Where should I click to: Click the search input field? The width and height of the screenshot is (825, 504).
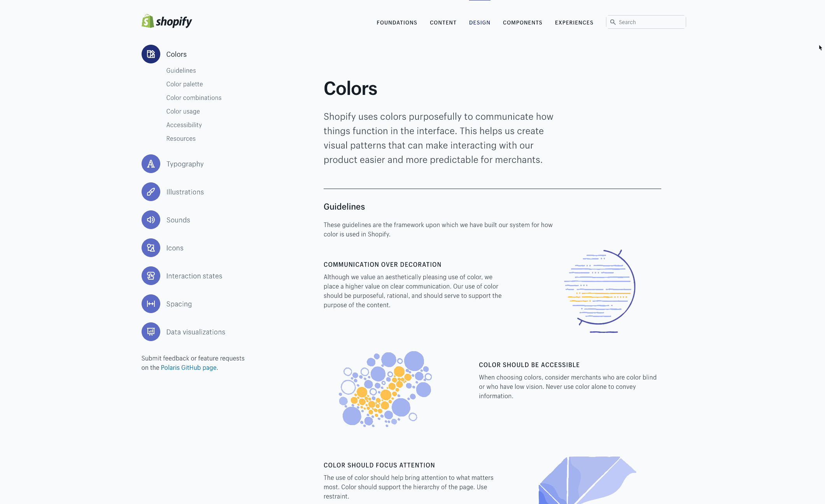point(646,22)
